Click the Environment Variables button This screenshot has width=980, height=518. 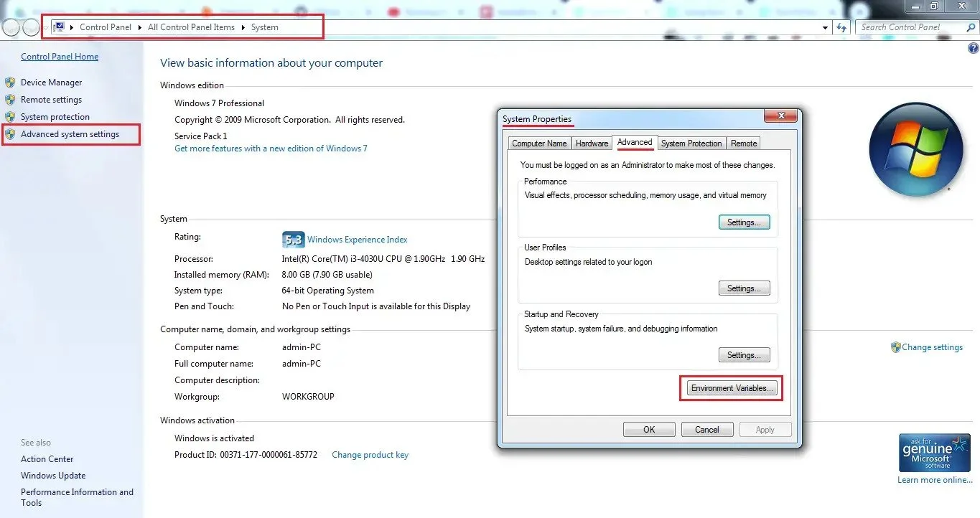pyautogui.click(x=730, y=387)
